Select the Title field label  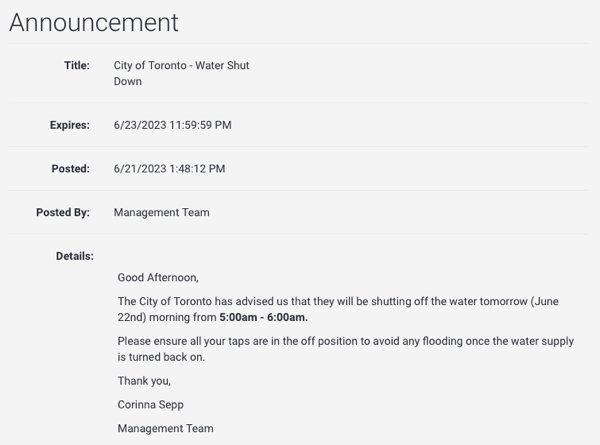coord(77,65)
